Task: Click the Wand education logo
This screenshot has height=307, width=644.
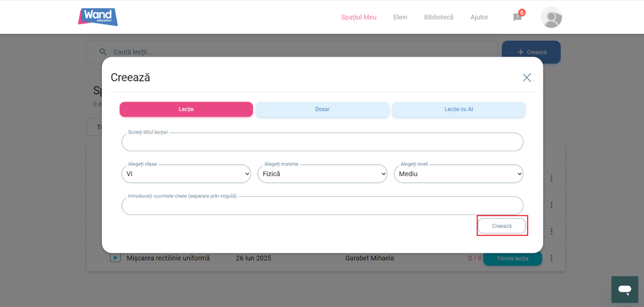Action: pyautogui.click(x=98, y=17)
